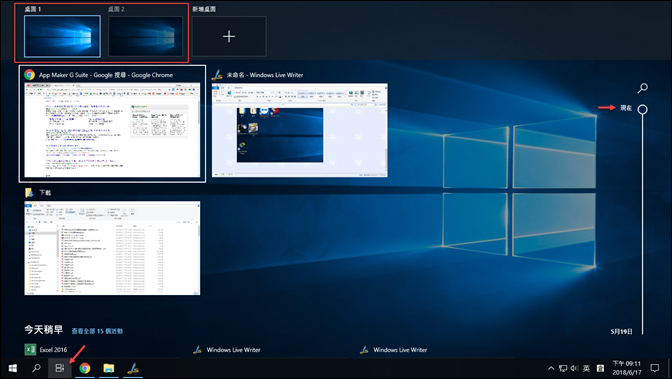Click the timeline slider handle at 現在
672x379 pixels.
(x=642, y=109)
